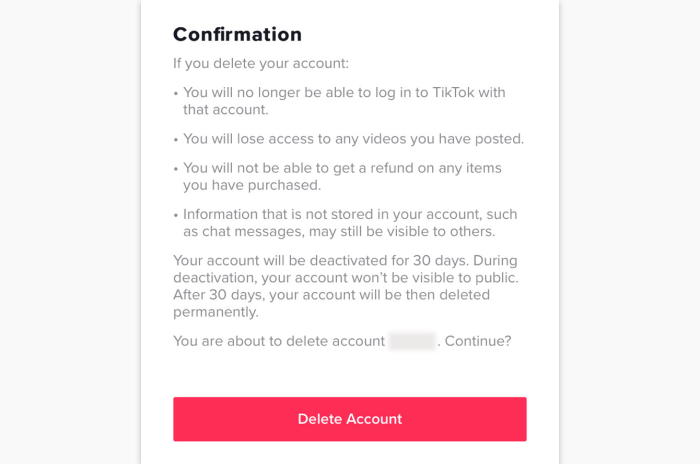Image resolution: width=700 pixels, height=464 pixels.
Task: Click "You are about to delete account" text
Action: point(279,341)
